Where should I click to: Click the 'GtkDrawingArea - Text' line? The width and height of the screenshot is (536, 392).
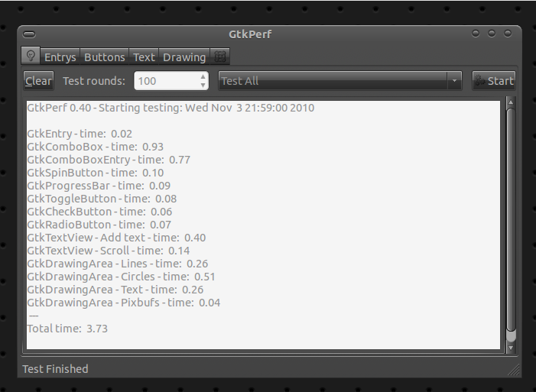point(115,290)
